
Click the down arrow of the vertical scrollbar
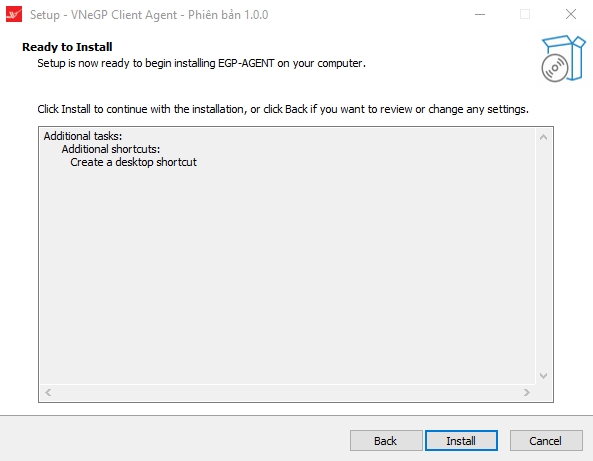(543, 376)
